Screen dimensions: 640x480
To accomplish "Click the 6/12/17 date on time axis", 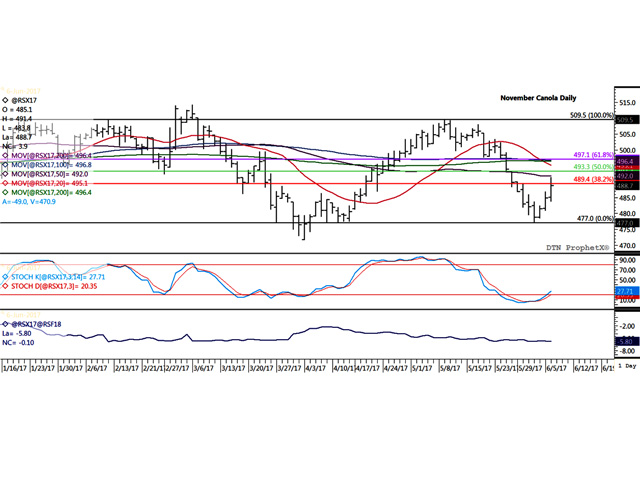I will 586,368.
